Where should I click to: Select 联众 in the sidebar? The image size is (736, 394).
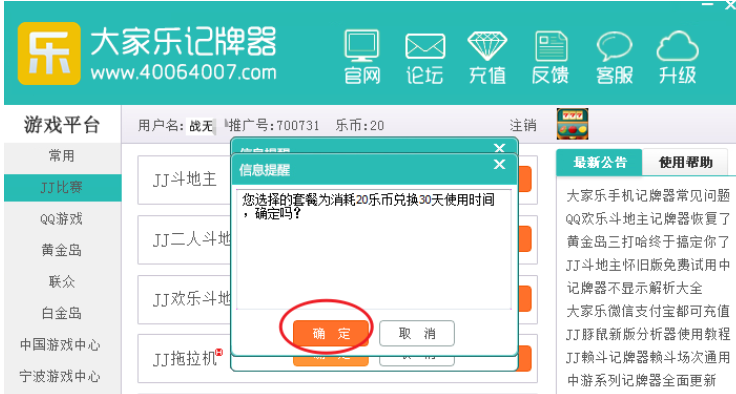coord(62,281)
